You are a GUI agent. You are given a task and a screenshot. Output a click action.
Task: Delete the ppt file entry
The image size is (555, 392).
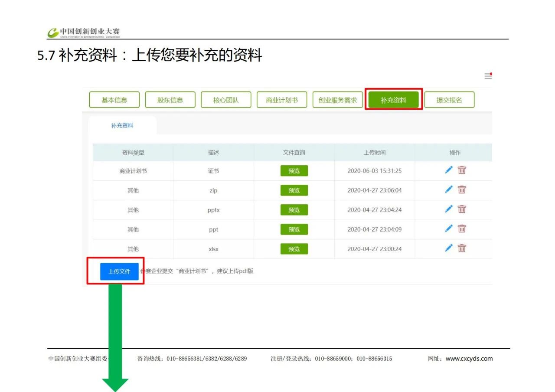point(462,229)
